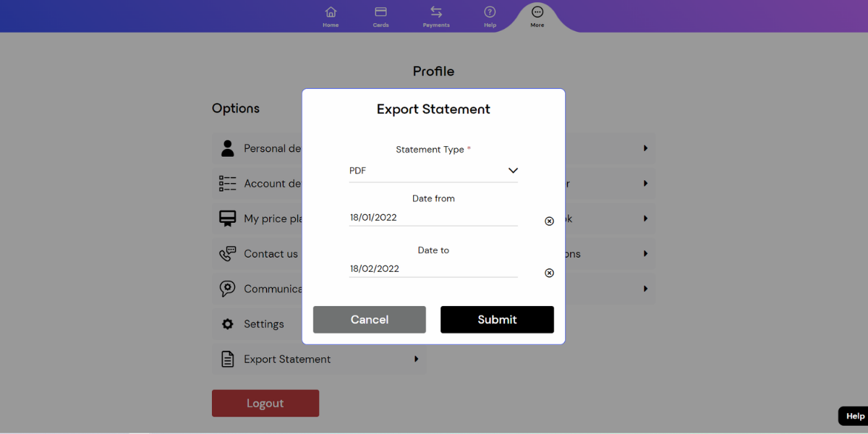Select the More tab
Image resolution: width=868 pixels, height=434 pixels.
[x=537, y=17]
